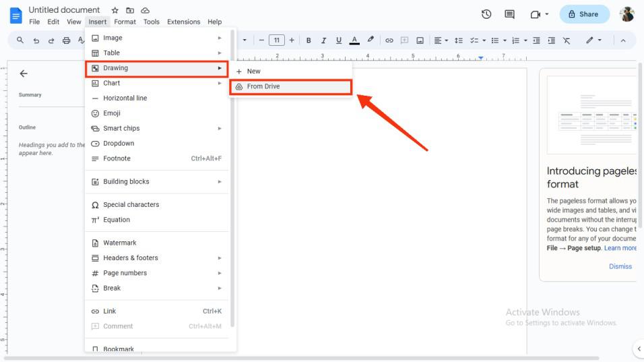
Task: Click the add comment toolbar icon
Action: point(404,40)
